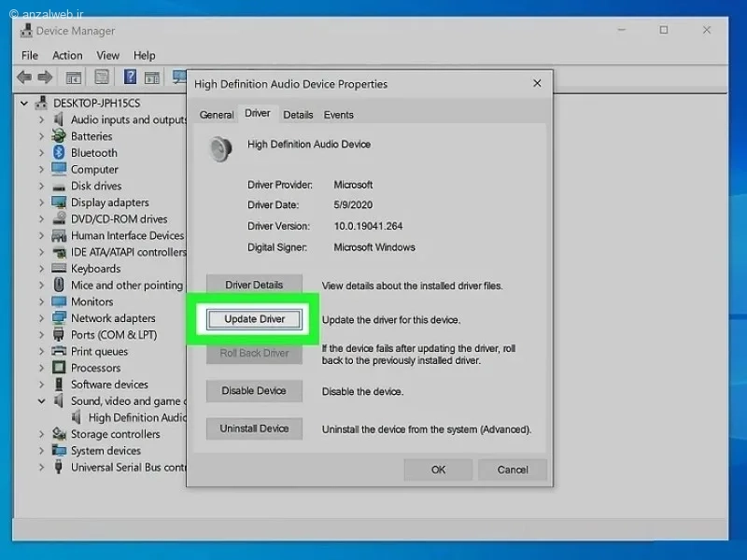Click the Processors category icon
This screenshot has height=560, width=747.
click(x=59, y=368)
